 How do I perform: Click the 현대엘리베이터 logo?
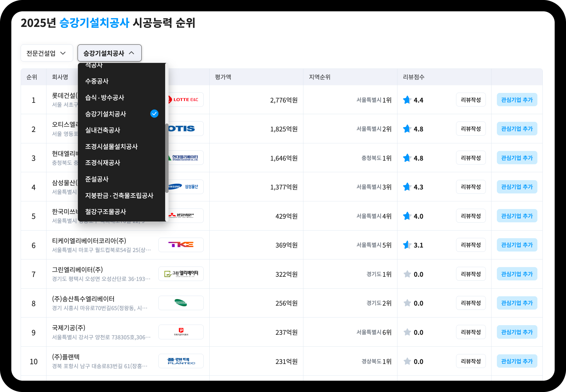186,158
